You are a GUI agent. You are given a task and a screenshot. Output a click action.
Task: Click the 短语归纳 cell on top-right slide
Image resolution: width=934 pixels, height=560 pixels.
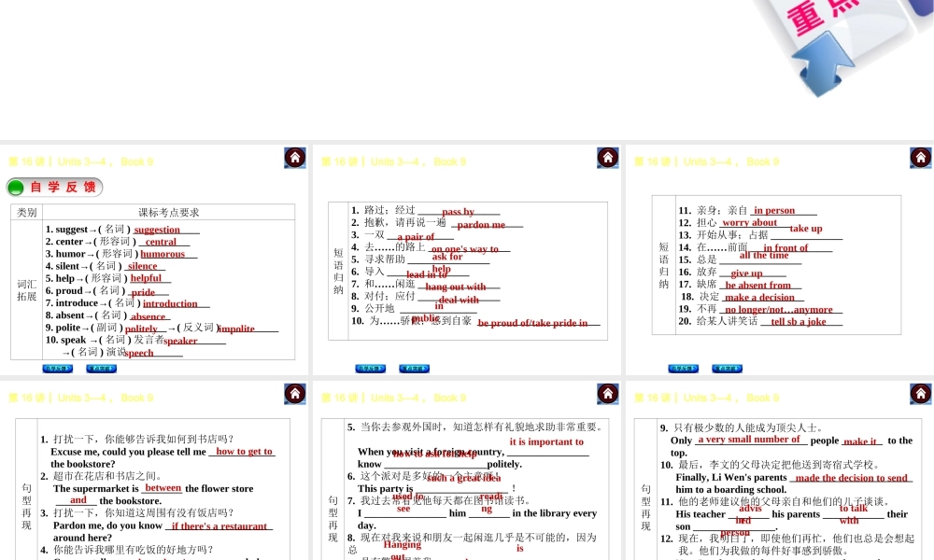tap(665, 264)
